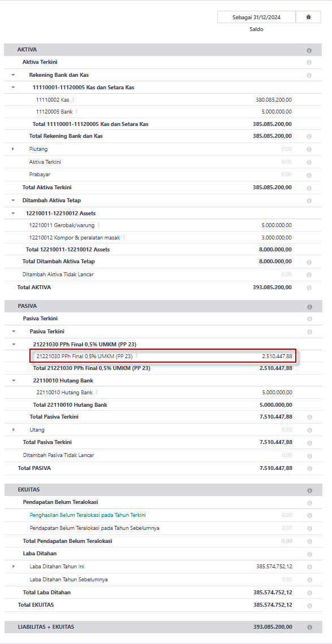The height and width of the screenshot is (644, 332).
Task: Click info icon beside the PASIVA header
Action: pos(309,306)
